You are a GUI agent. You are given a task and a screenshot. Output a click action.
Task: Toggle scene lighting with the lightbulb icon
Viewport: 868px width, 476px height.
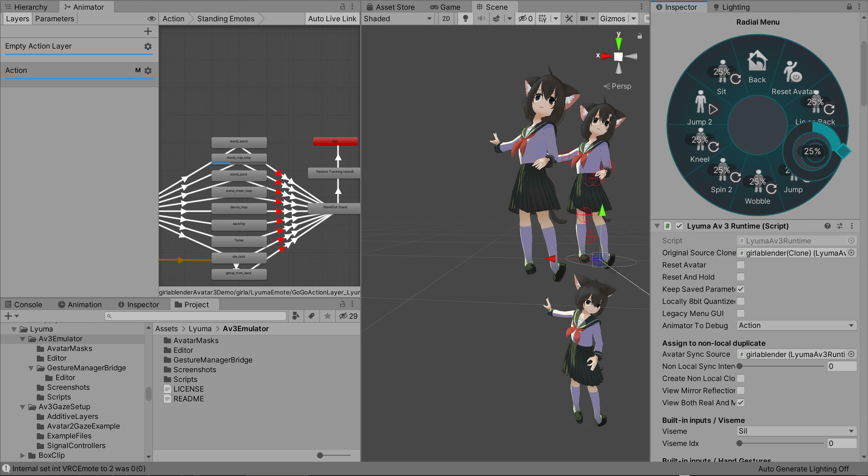pyautogui.click(x=465, y=19)
